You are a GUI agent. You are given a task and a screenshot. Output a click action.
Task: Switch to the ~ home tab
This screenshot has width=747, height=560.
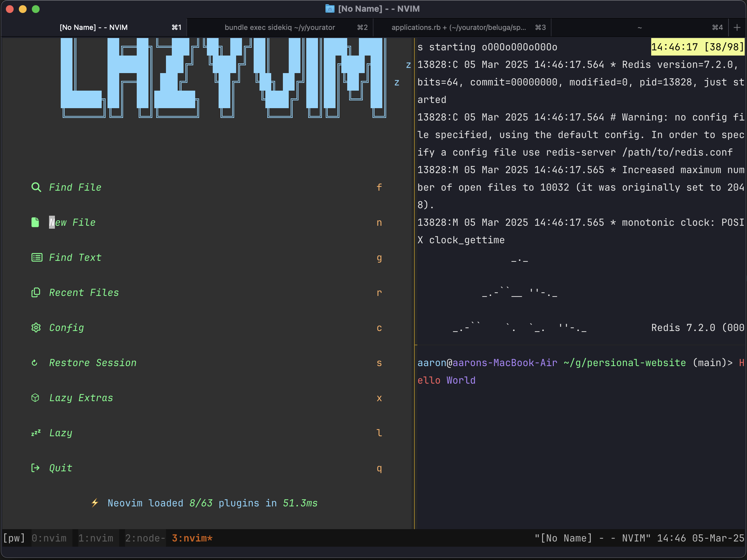click(639, 27)
